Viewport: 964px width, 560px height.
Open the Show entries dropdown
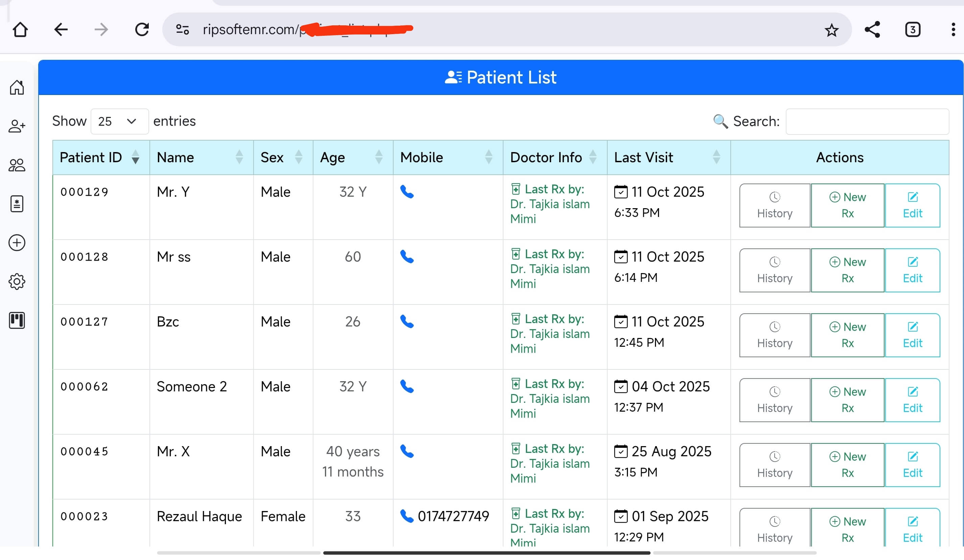click(x=119, y=121)
